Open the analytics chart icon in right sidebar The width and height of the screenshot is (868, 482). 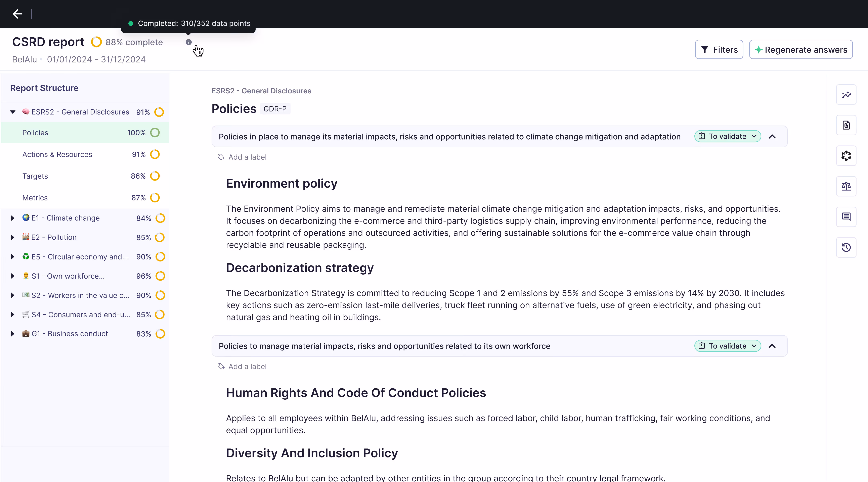(x=846, y=95)
